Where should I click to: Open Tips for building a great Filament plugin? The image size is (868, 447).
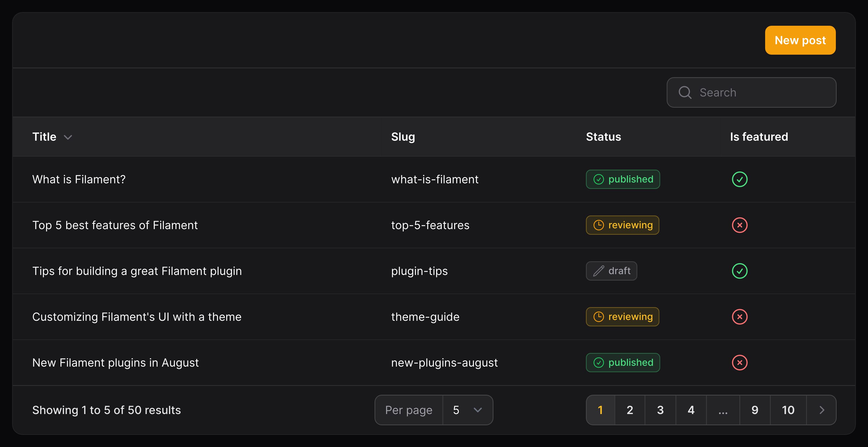click(137, 271)
